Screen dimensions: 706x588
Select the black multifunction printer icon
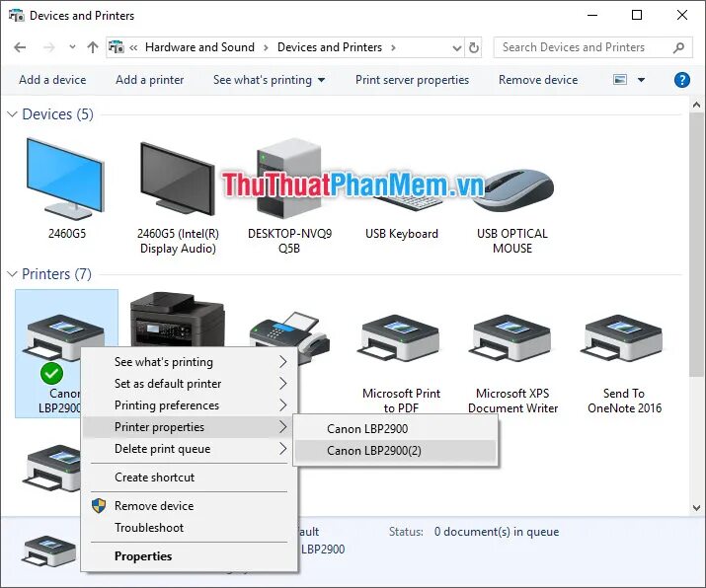(178, 320)
